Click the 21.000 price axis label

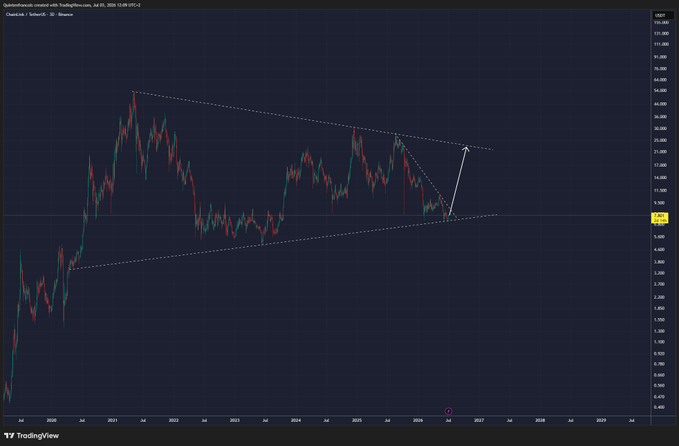[x=660, y=152]
